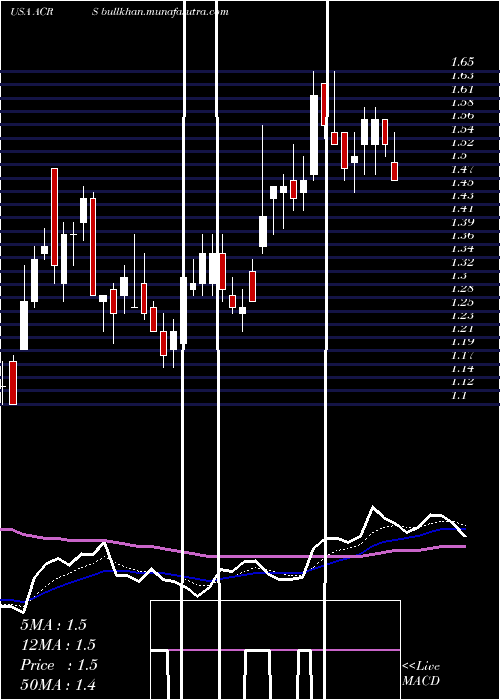Click the 1.45 price axis label

coord(462,182)
